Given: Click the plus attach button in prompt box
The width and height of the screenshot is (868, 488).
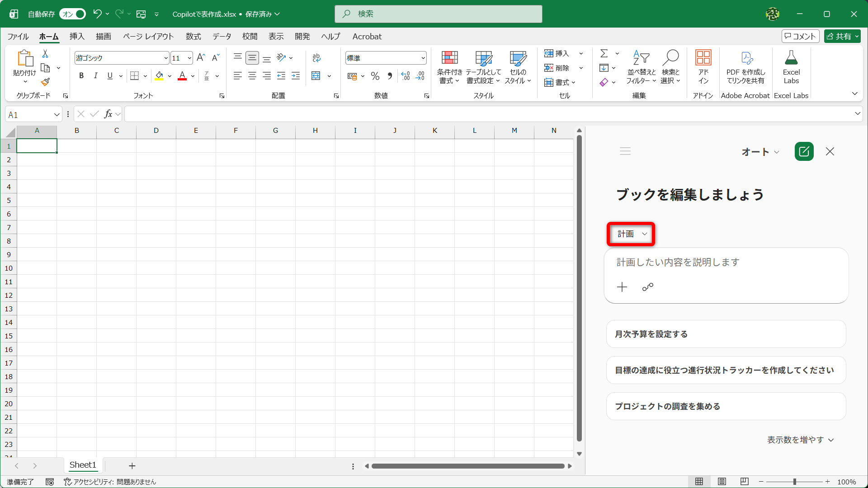Looking at the screenshot, I should click(622, 287).
